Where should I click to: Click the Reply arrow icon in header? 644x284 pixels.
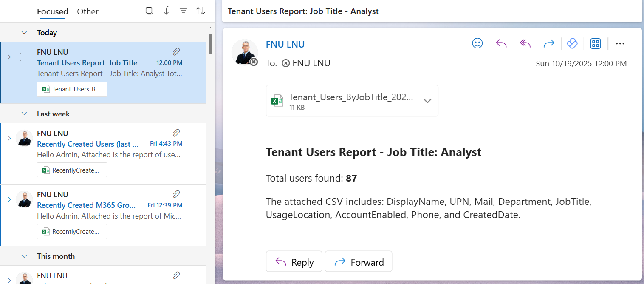pyautogui.click(x=501, y=43)
